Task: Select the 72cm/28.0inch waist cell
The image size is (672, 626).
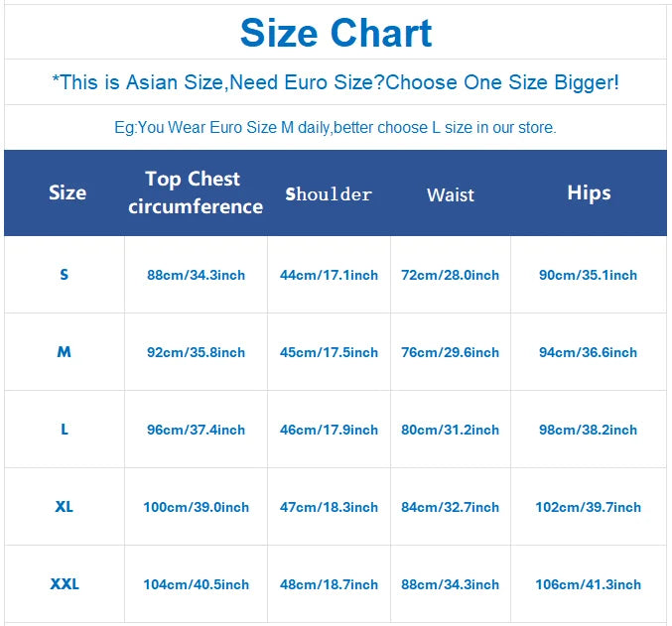Action: pos(450,275)
